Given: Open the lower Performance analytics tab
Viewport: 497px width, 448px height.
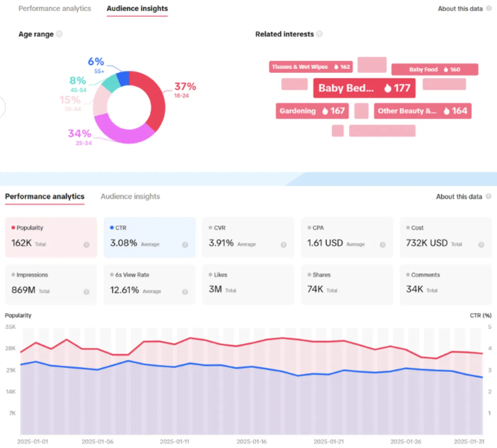Looking at the screenshot, I should (x=45, y=196).
